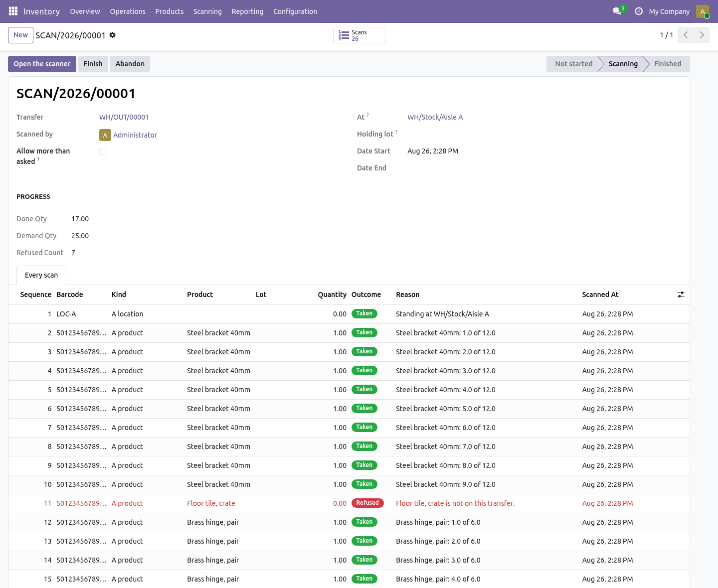Screen dimensions: 718x588
Task: Sort by the Sequence column header
Action: 35,294
